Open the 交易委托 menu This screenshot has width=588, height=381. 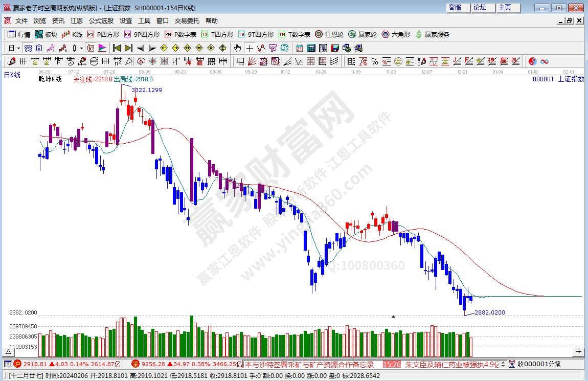tap(187, 21)
